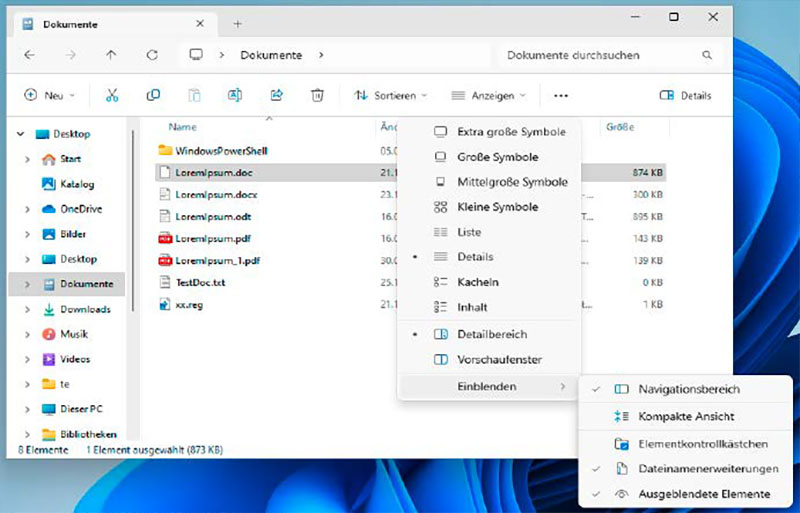This screenshot has height=513, width=800.
Task: Click the Cut scissors icon
Action: (x=112, y=95)
